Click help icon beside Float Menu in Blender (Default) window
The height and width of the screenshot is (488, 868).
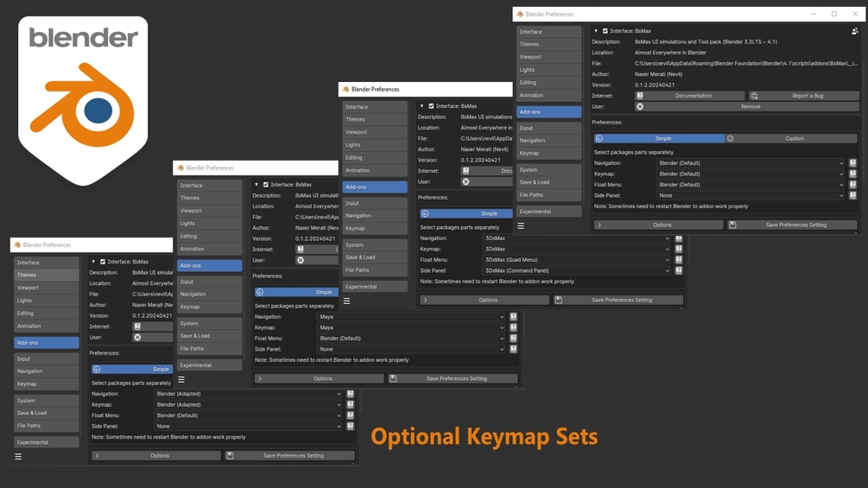852,185
